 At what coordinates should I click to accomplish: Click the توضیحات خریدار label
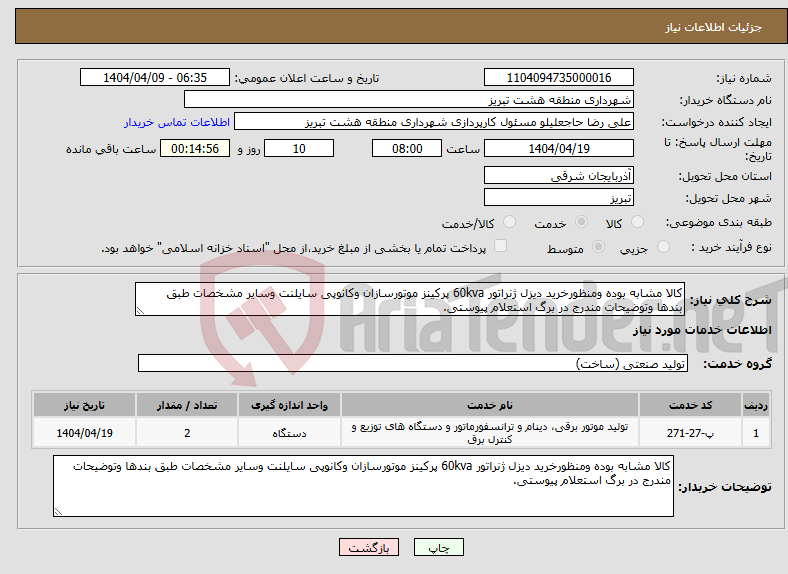tap(725, 487)
